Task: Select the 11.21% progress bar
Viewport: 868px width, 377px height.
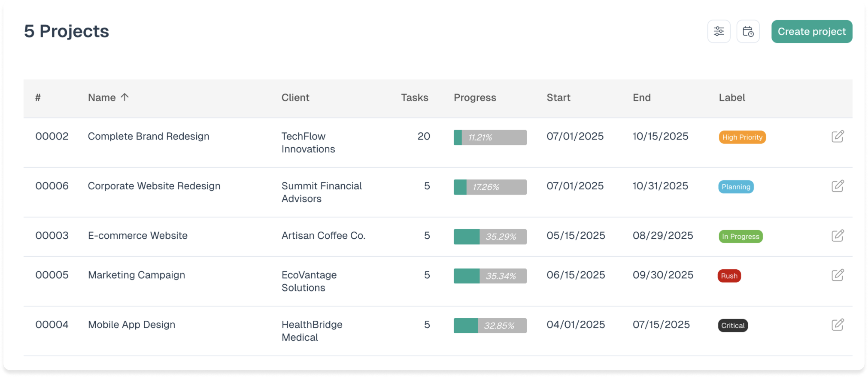Action: [490, 137]
